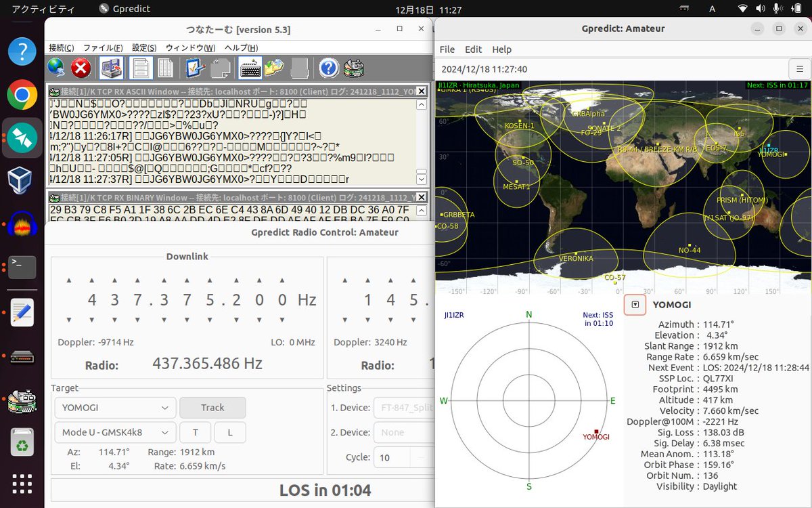Screen dimensions: 812x508
Task: Click the T tune button
Action: 196,432
